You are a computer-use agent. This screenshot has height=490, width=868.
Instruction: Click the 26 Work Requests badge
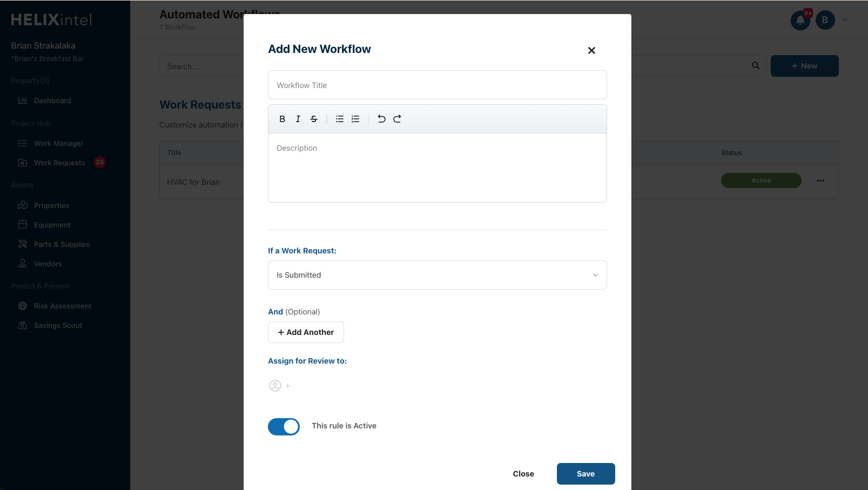99,162
